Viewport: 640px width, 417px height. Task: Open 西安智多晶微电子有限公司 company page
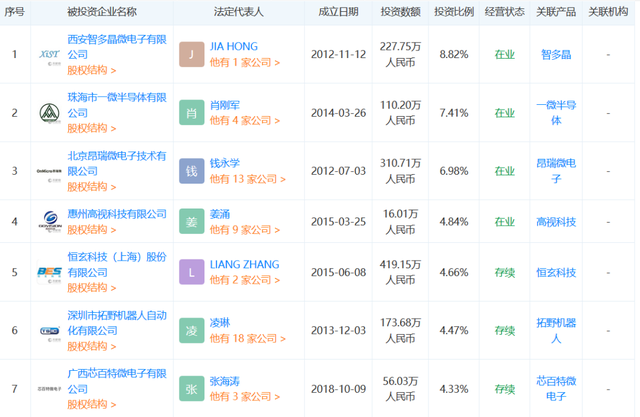[117, 47]
